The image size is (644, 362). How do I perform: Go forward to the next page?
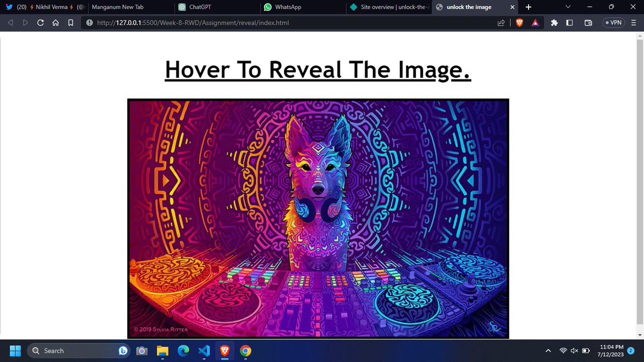(x=25, y=23)
